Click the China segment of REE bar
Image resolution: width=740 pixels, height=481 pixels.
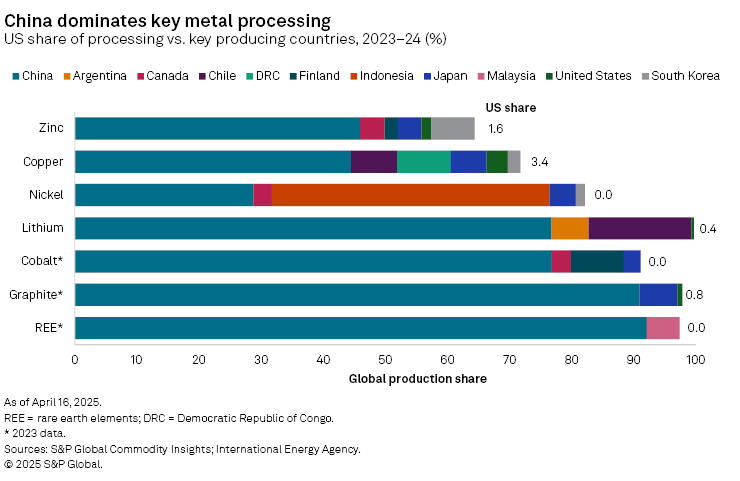(360, 328)
